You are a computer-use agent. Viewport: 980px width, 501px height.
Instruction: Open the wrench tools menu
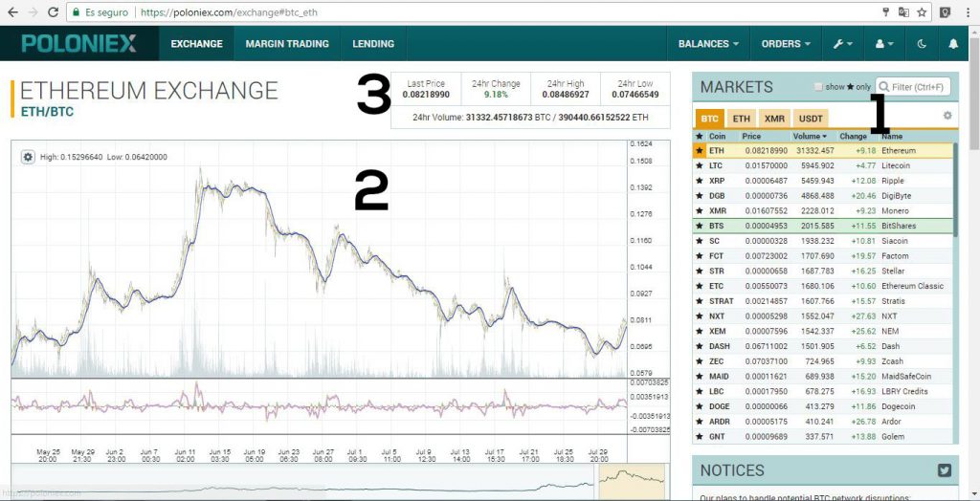844,44
